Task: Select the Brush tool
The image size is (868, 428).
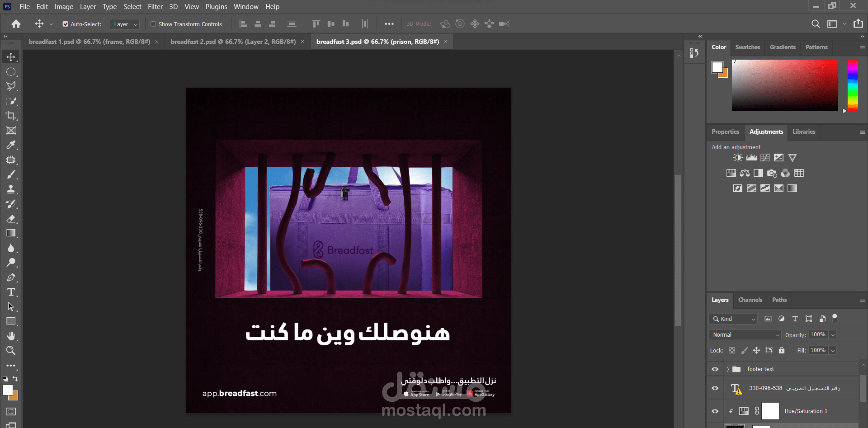Action: click(x=11, y=174)
